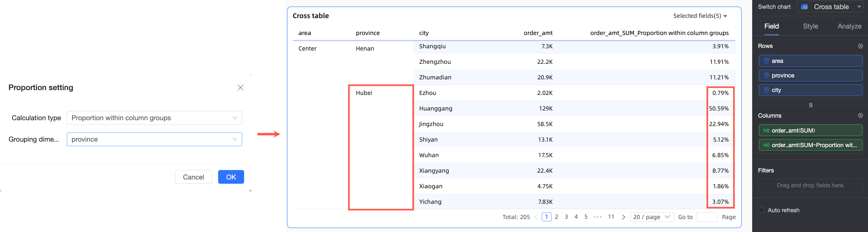Click the OK button
The image size is (868, 232).
231,177
